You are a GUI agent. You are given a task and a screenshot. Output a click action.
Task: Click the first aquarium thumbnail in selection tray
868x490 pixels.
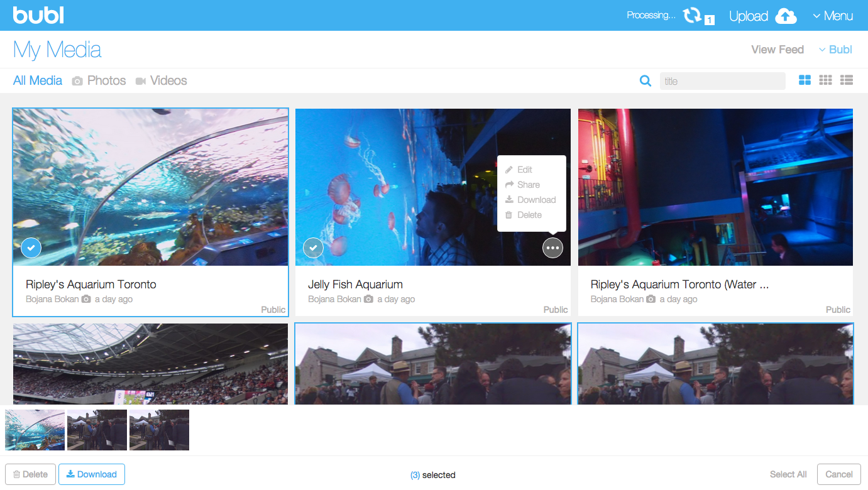point(35,430)
